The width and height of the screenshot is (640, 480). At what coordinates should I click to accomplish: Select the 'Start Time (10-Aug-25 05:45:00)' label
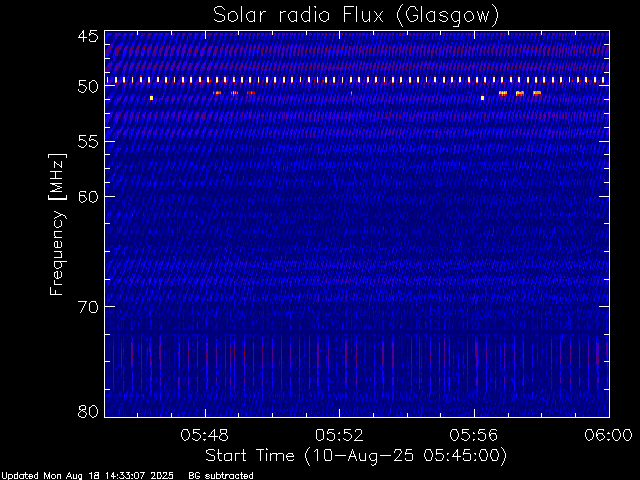click(356, 456)
